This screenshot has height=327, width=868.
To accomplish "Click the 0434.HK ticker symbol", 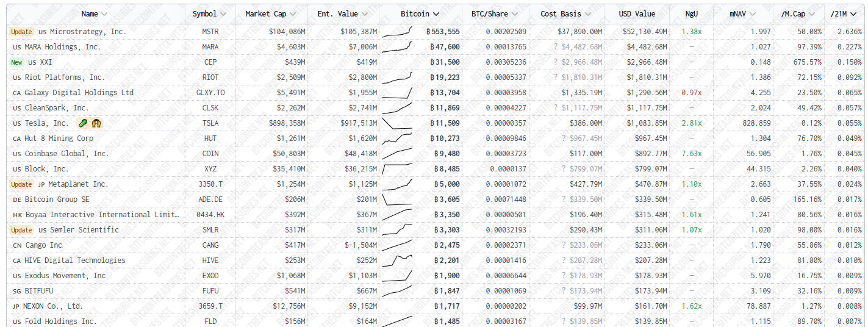I will (210, 215).
